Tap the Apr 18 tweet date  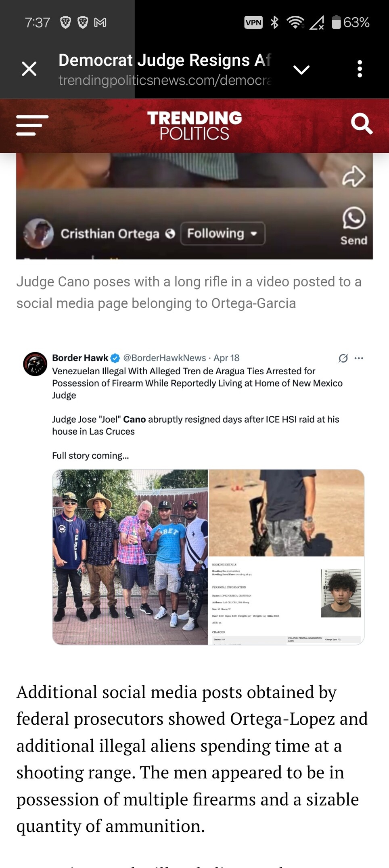[226, 358]
